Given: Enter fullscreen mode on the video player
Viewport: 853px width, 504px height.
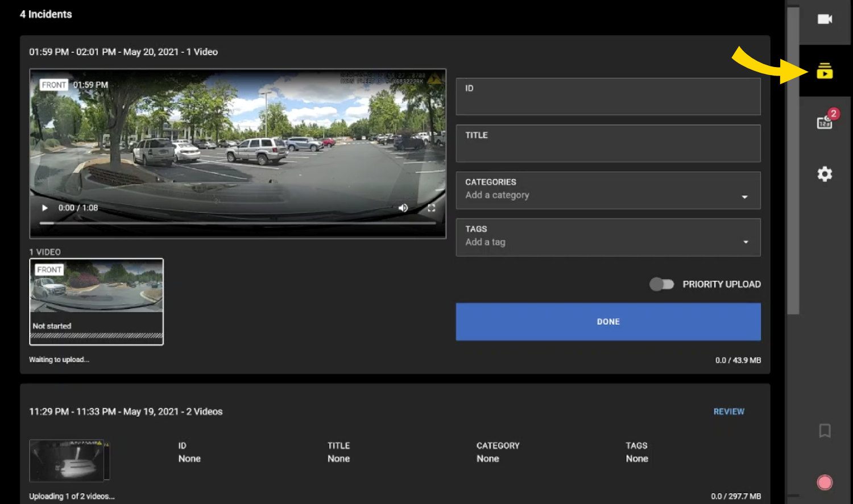Looking at the screenshot, I should coord(432,208).
